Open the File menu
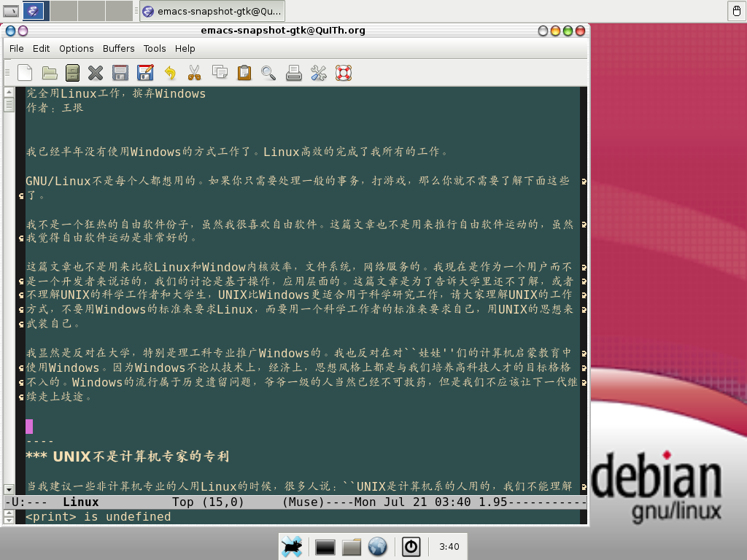 click(17, 49)
